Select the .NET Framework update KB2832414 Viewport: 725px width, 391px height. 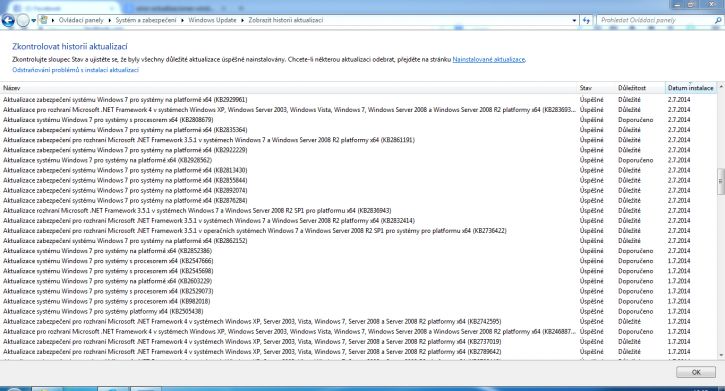tap(358, 221)
